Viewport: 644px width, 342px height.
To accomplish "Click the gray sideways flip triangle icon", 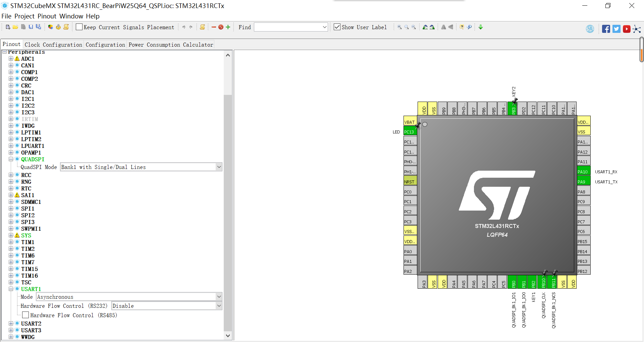I will (x=451, y=27).
